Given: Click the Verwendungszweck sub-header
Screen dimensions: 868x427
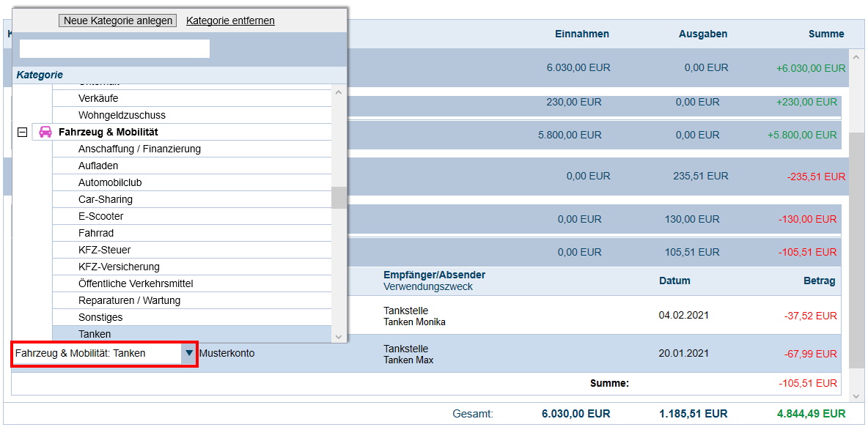Looking at the screenshot, I should click(x=428, y=287).
